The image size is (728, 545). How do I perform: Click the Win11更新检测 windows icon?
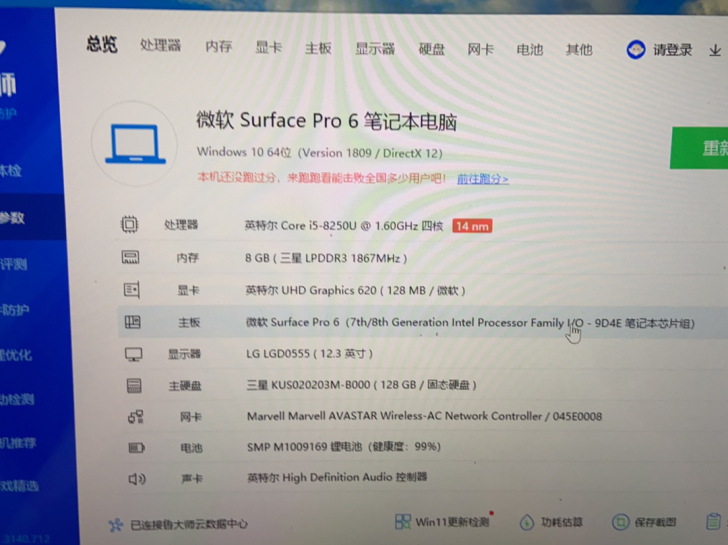pyautogui.click(x=403, y=521)
